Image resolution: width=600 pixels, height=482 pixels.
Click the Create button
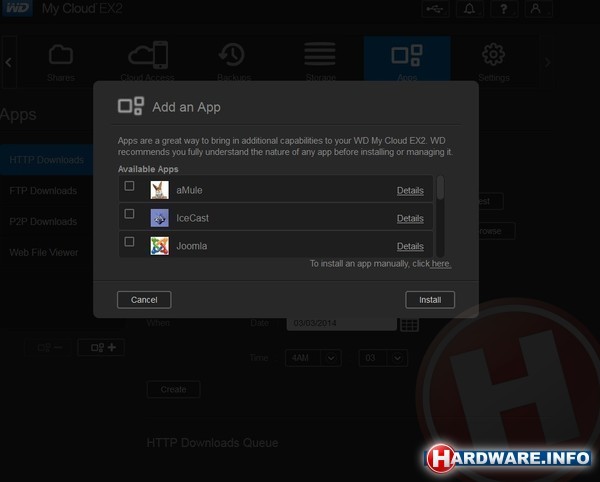173,389
